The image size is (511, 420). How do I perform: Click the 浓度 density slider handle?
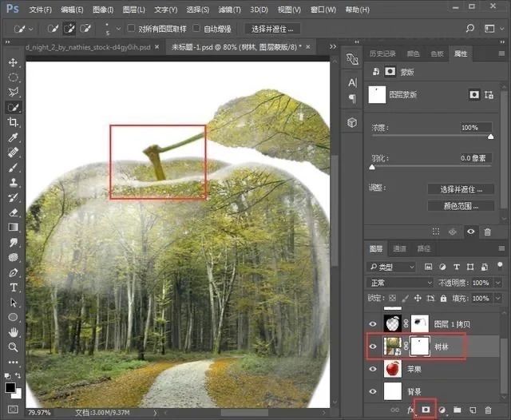click(x=490, y=137)
